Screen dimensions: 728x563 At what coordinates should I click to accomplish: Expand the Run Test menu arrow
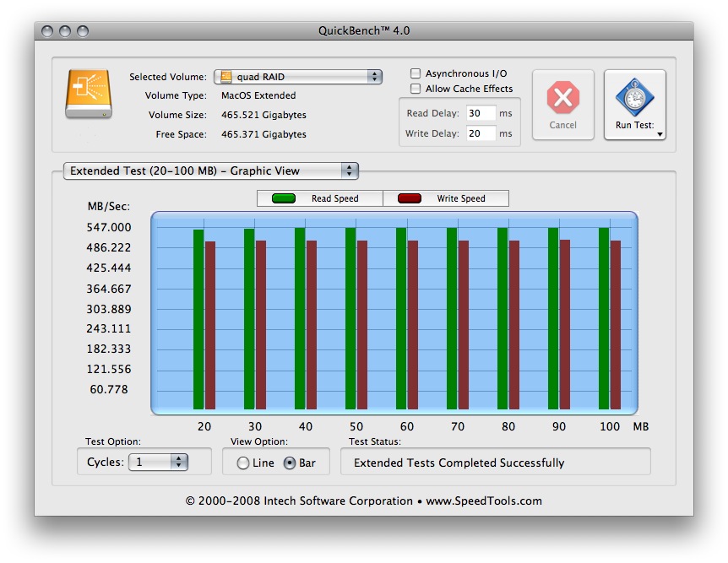coord(659,133)
